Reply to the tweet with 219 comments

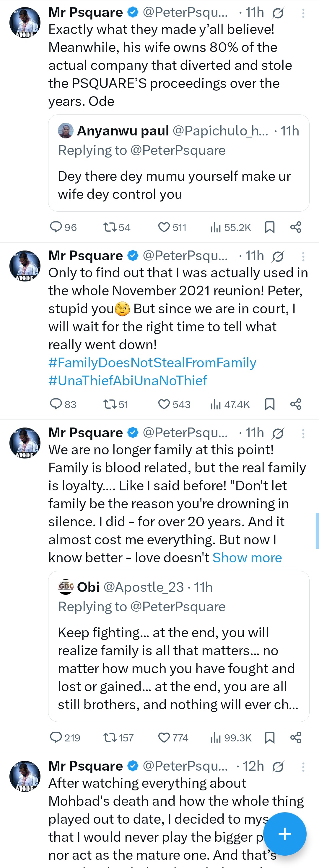click(x=56, y=738)
